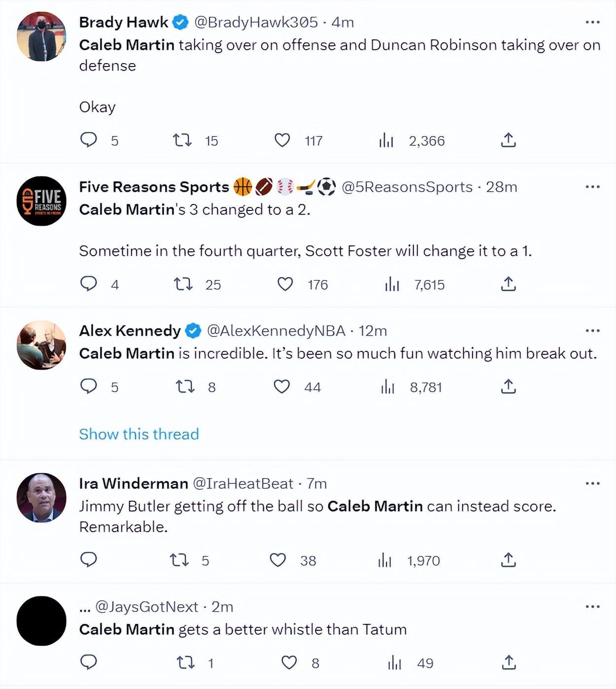The height and width of the screenshot is (689, 616).
Task: Click the Show this thread link
Action: click(x=139, y=434)
